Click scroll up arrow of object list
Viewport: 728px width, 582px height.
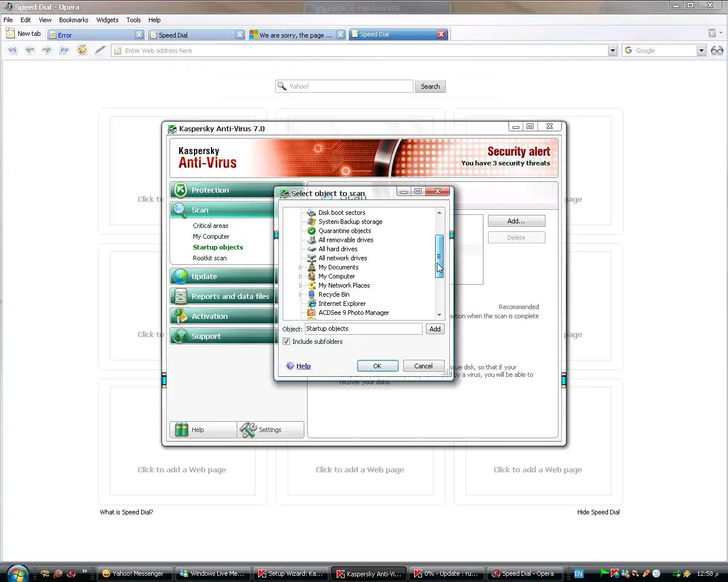pyautogui.click(x=439, y=213)
